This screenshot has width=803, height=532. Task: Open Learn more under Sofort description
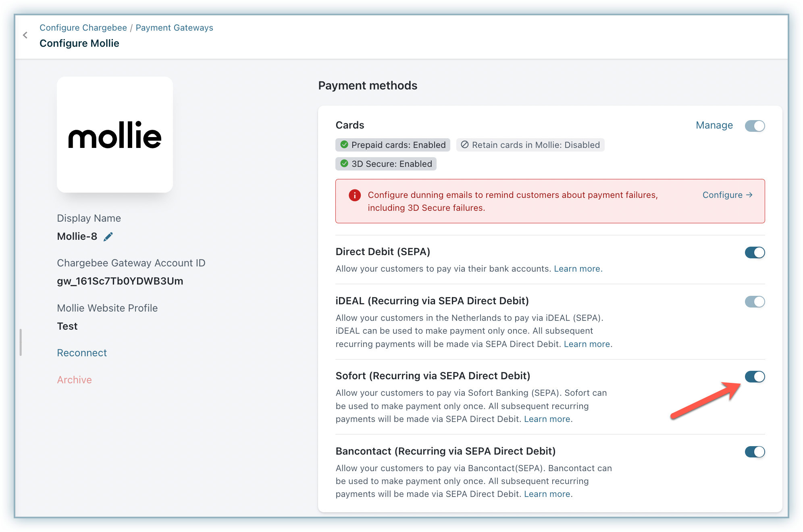click(x=547, y=419)
